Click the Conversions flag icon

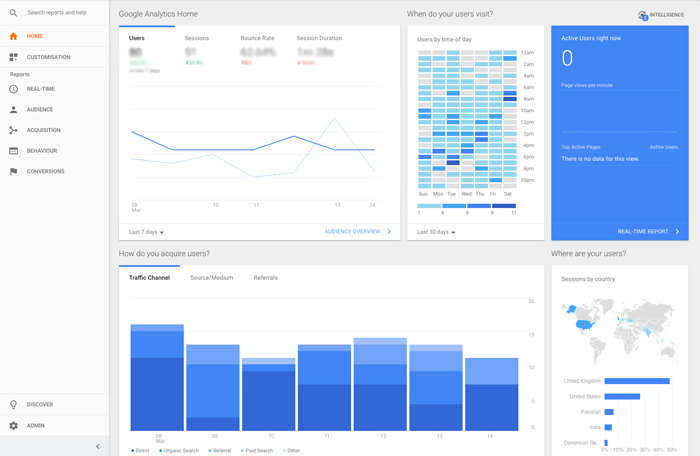(x=13, y=171)
